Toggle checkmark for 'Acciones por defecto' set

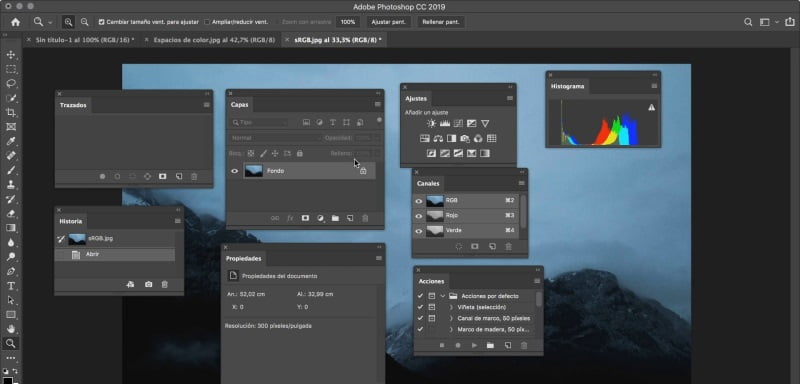click(420, 296)
